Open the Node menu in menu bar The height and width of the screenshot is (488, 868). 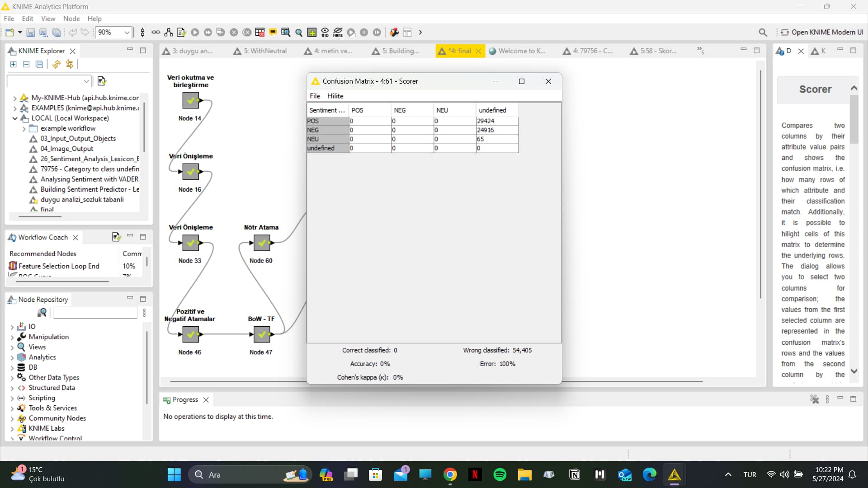point(71,19)
